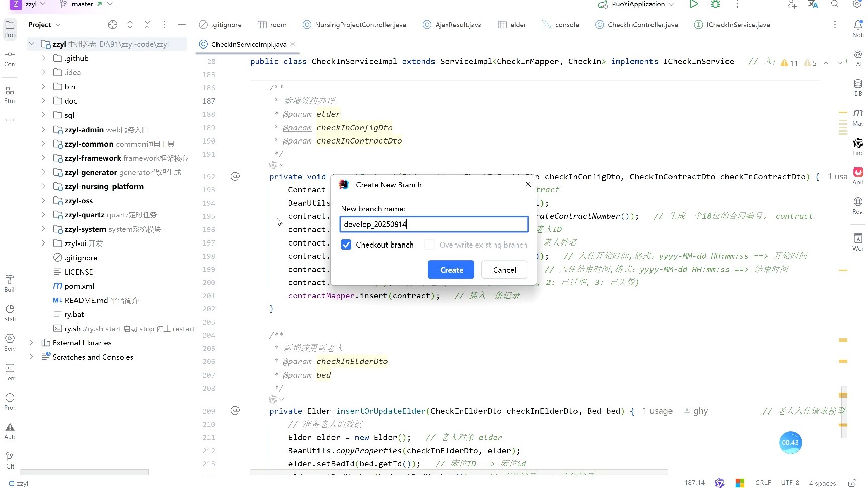
Task: Click the gutter icon on line 209
Action: coord(235,410)
